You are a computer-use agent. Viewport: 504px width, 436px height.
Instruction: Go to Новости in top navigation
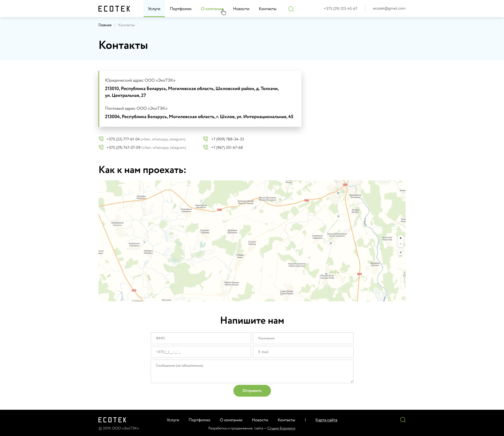click(241, 9)
